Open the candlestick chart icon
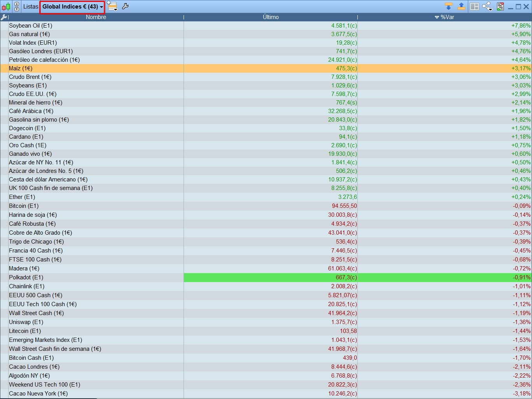532x399 pixels. coord(6,7)
